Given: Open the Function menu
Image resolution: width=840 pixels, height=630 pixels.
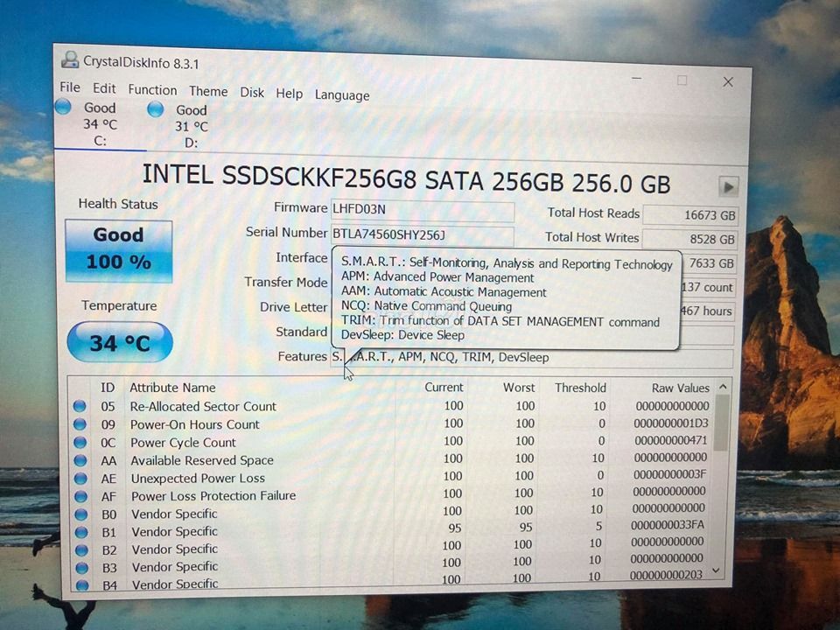Looking at the screenshot, I should pos(152,90).
